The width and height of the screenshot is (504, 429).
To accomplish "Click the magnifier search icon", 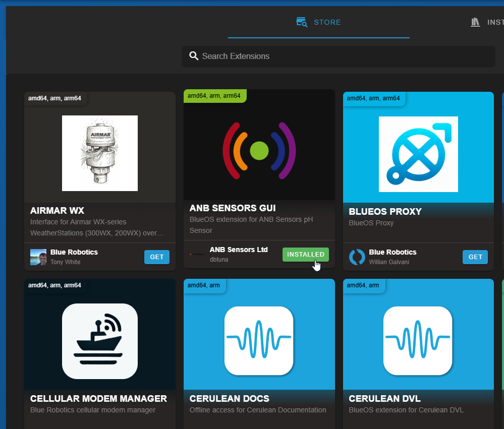I will [194, 56].
